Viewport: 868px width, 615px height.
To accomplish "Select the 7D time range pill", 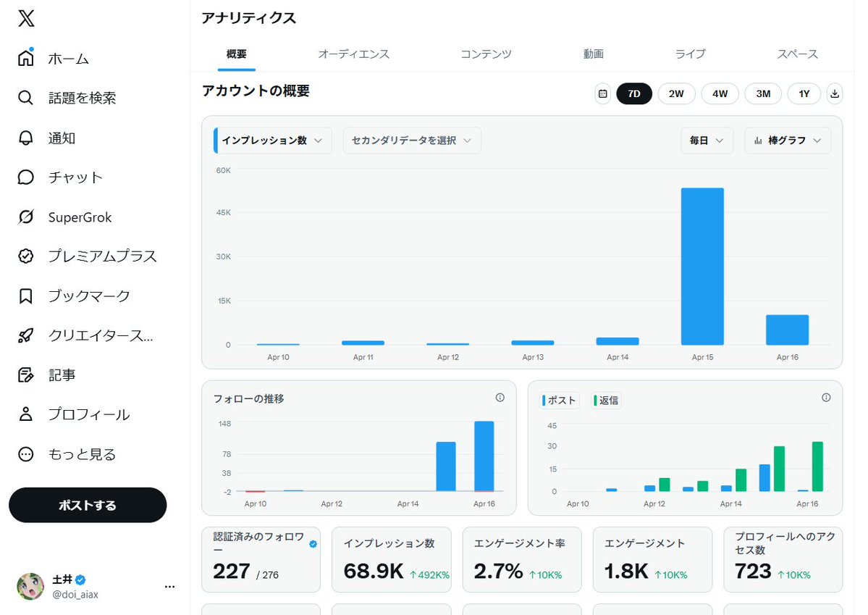I will 634,93.
